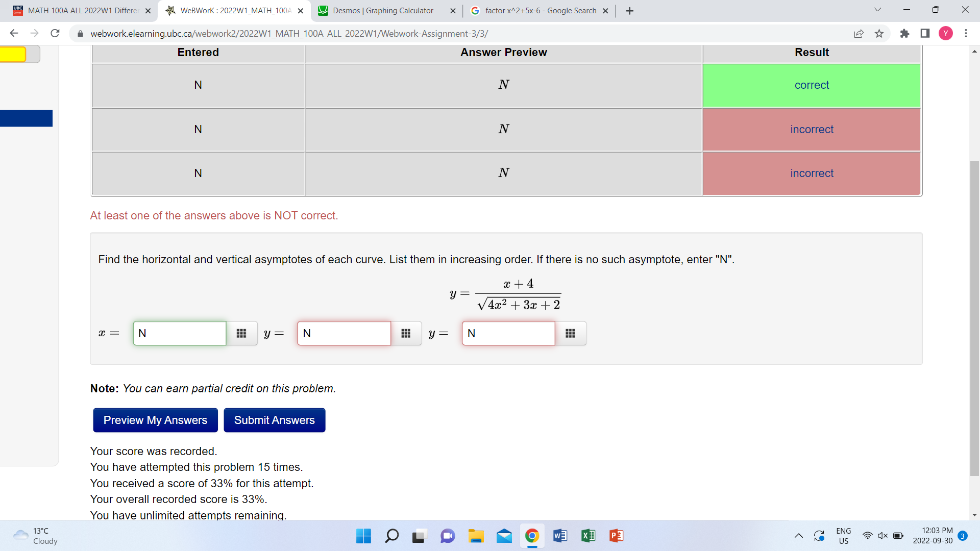
Task: Click the back navigation arrow
Action: [14, 33]
